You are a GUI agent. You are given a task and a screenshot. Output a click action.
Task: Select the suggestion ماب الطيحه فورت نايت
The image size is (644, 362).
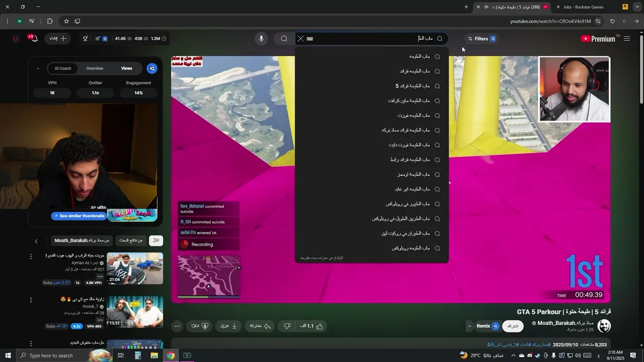coord(372,145)
